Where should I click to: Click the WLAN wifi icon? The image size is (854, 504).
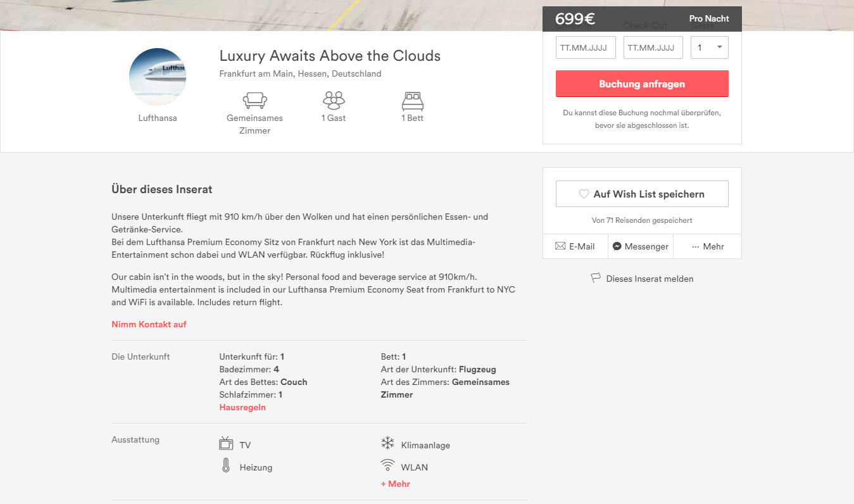pyautogui.click(x=387, y=466)
